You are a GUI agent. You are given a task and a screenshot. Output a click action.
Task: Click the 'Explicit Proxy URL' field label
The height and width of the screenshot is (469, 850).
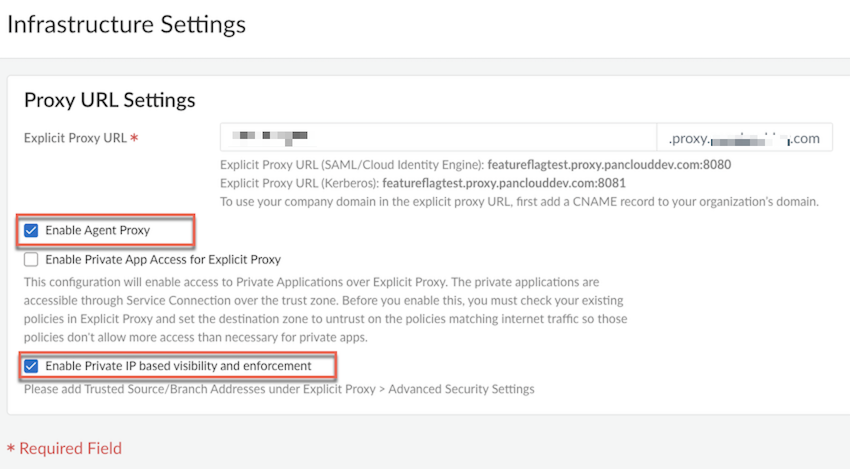tap(75, 138)
